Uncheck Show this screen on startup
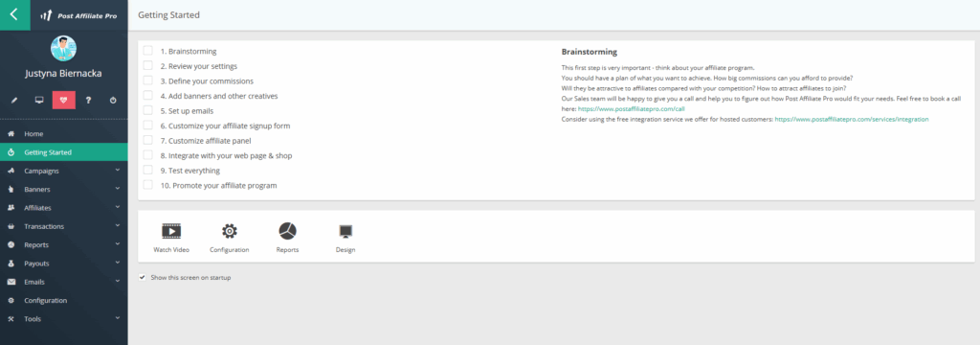The width and height of the screenshot is (980, 345). click(x=144, y=277)
